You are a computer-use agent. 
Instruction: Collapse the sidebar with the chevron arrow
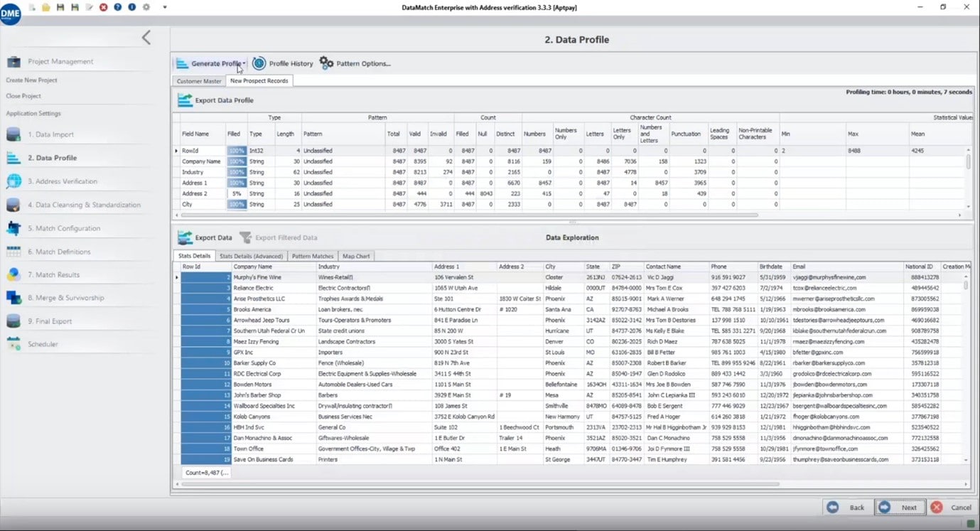(146, 38)
